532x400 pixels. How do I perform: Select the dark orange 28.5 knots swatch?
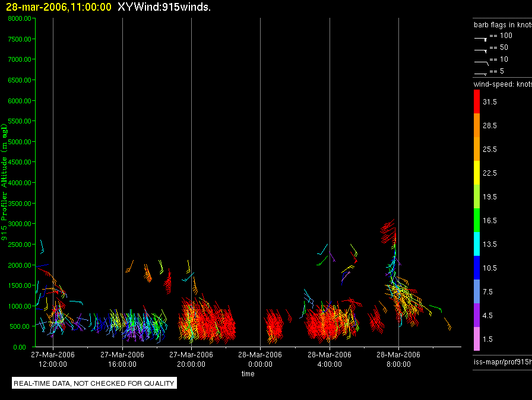tap(477, 125)
